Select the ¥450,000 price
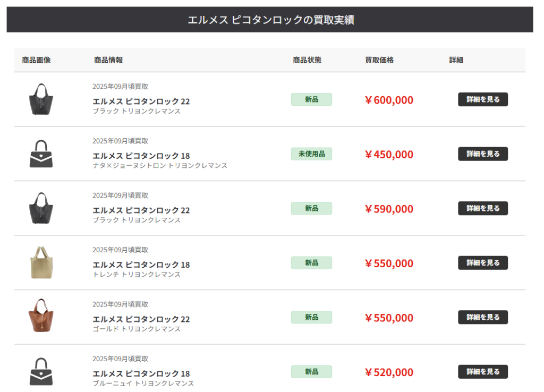Screen dimensions: 544x392 pos(389,155)
